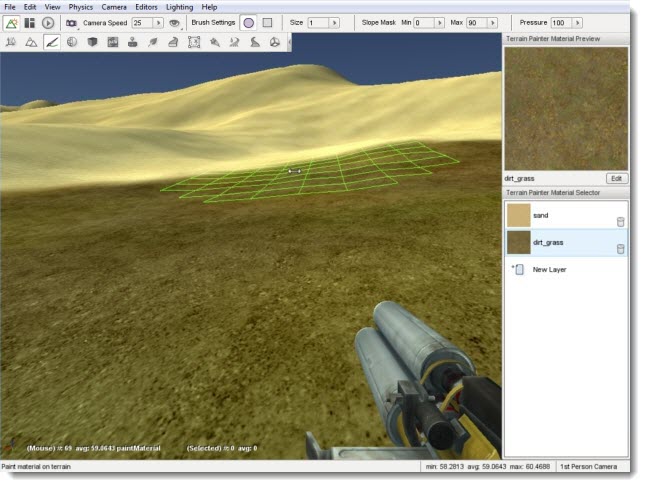Open the Lighting menu
Image resolution: width=645 pixels, height=487 pixels.
tap(179, 7)
